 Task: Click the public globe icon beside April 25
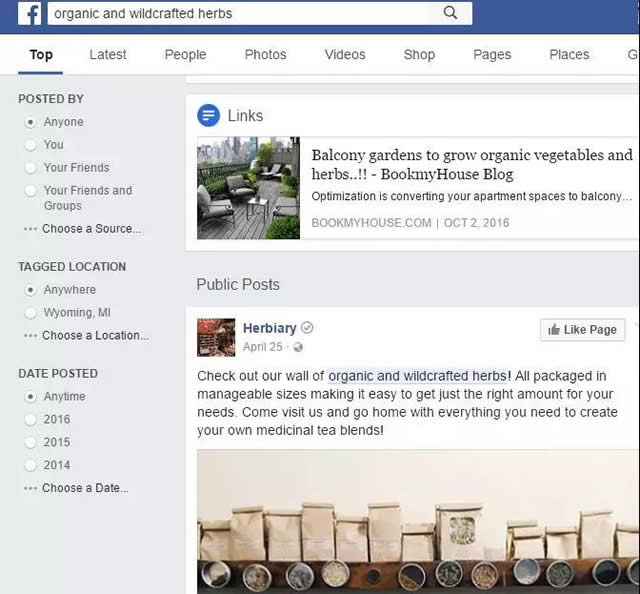298,348
